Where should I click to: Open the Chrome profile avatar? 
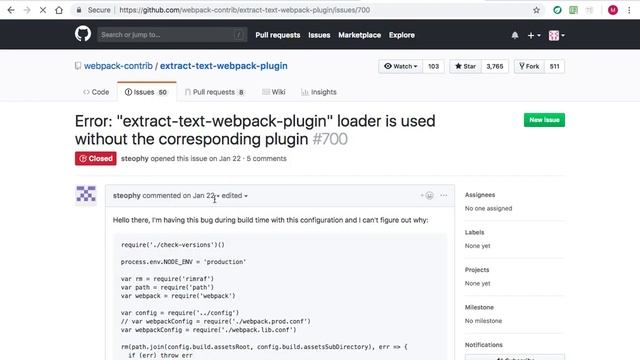[613, 10]
